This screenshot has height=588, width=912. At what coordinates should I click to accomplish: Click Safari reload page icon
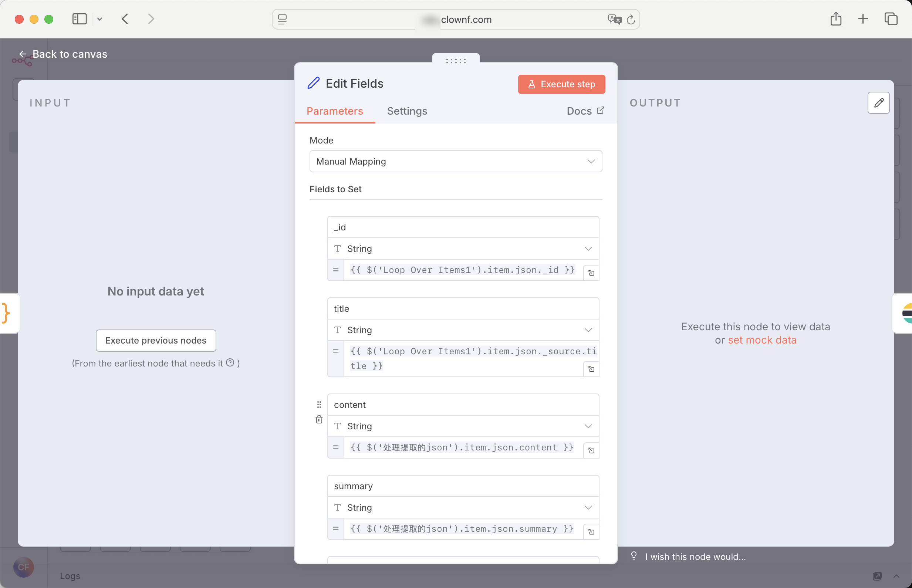click(x=631, y=20)
